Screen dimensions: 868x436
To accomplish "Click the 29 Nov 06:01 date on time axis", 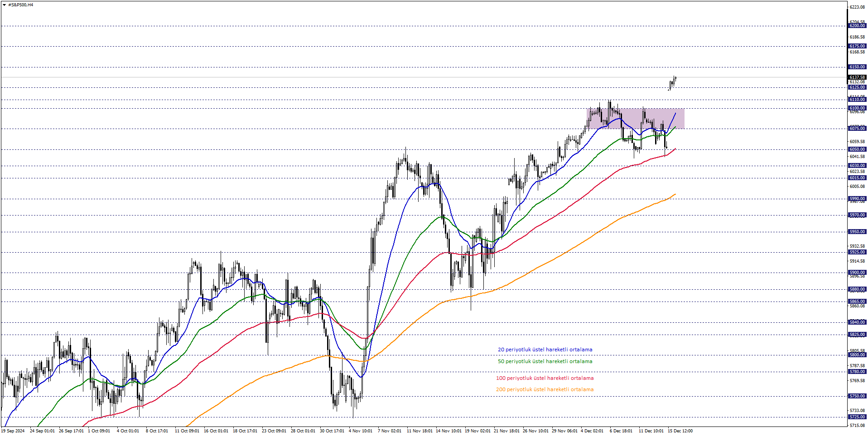I will coord(564,431).
